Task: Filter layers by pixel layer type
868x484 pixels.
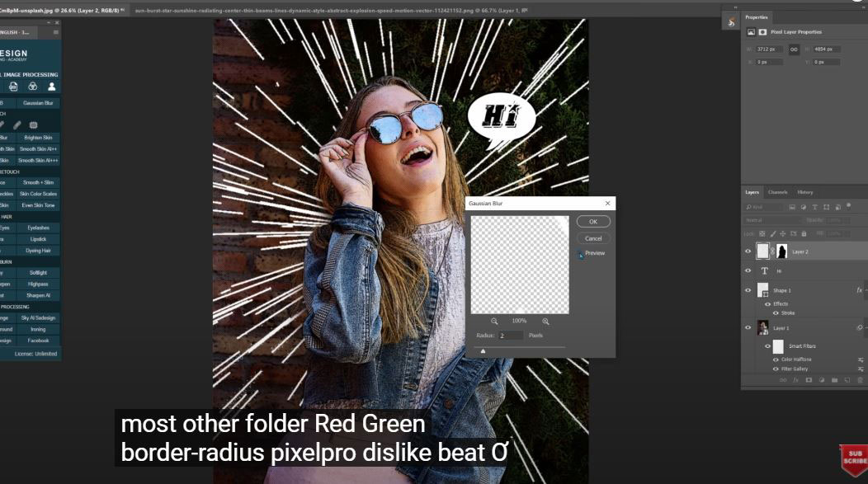Action: coord(792,207)
